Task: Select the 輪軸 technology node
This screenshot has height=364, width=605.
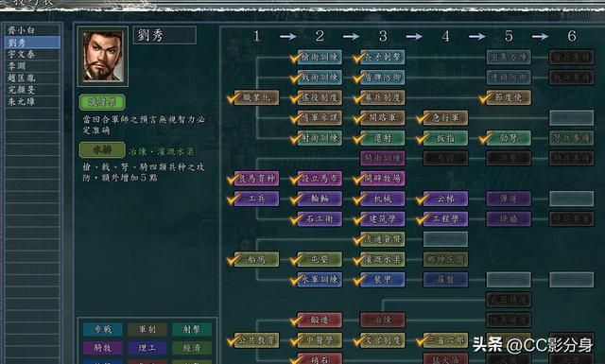Action: pos(320,199)
